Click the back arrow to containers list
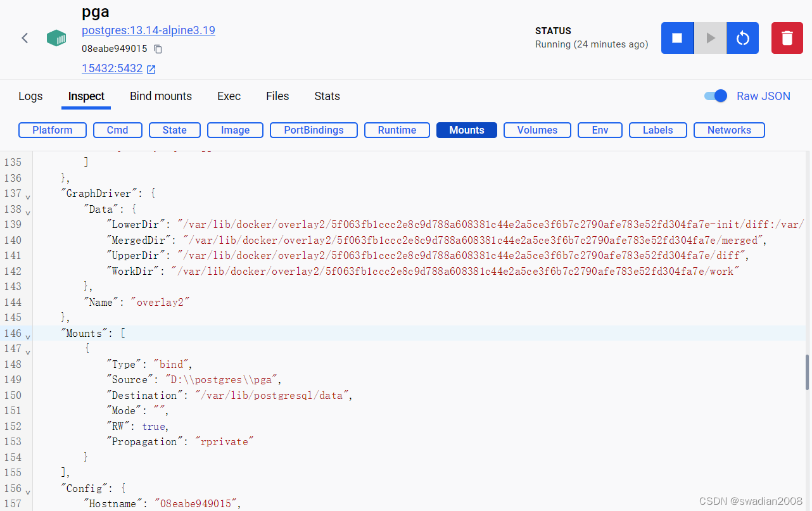Screen dimensions: 812x511 (25, 38)
